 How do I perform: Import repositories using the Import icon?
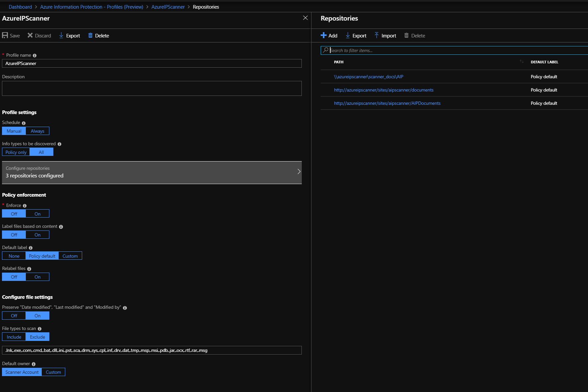[x=377, y=35]
